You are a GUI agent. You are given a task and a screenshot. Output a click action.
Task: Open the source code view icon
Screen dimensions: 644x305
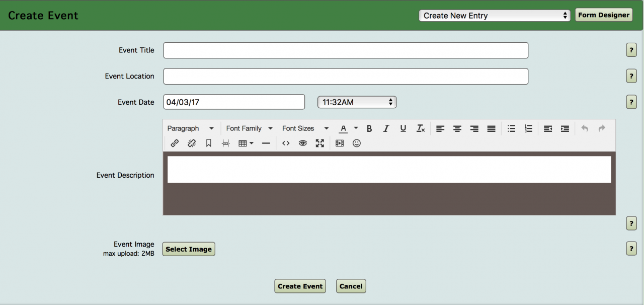point(286,143)
